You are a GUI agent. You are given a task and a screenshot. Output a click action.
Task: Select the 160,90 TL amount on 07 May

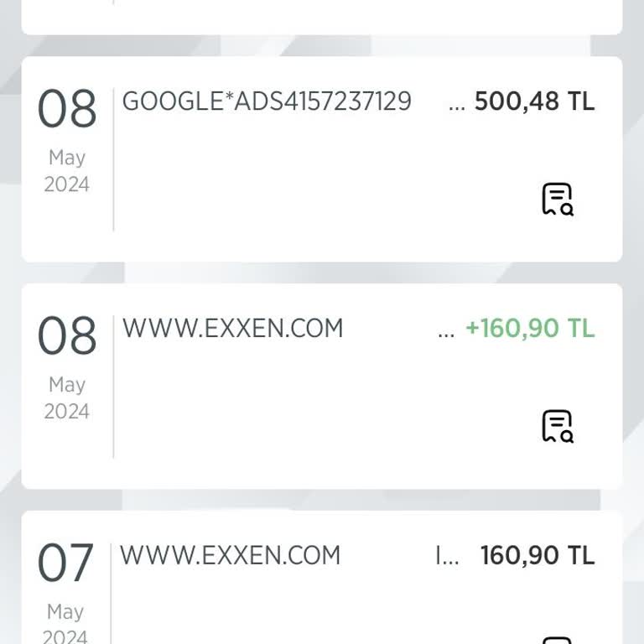pos(537,555)
